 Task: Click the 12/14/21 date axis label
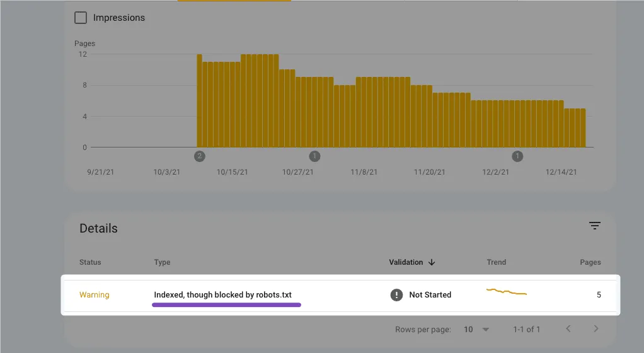tap(561, 172)
